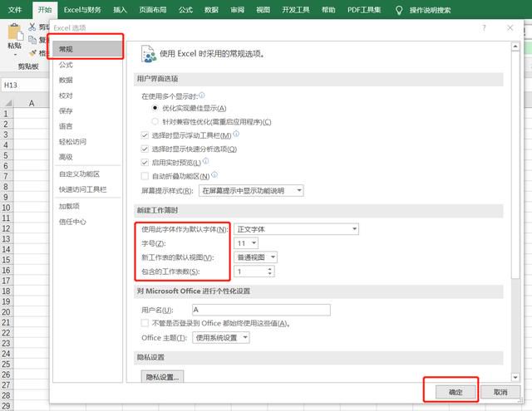
Task: Select column A header in the worksheet
Action: click(32, 103)
